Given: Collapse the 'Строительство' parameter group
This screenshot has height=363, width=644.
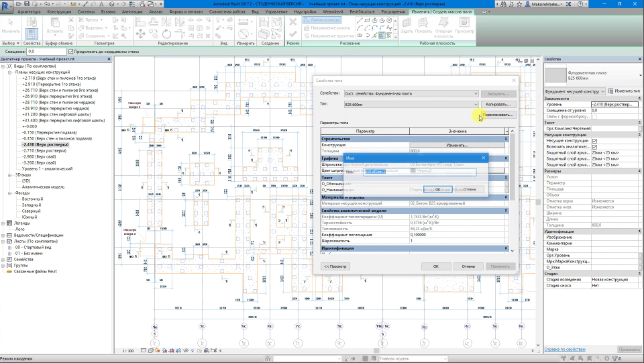Looking at the screenshot, I should point(506,139).
